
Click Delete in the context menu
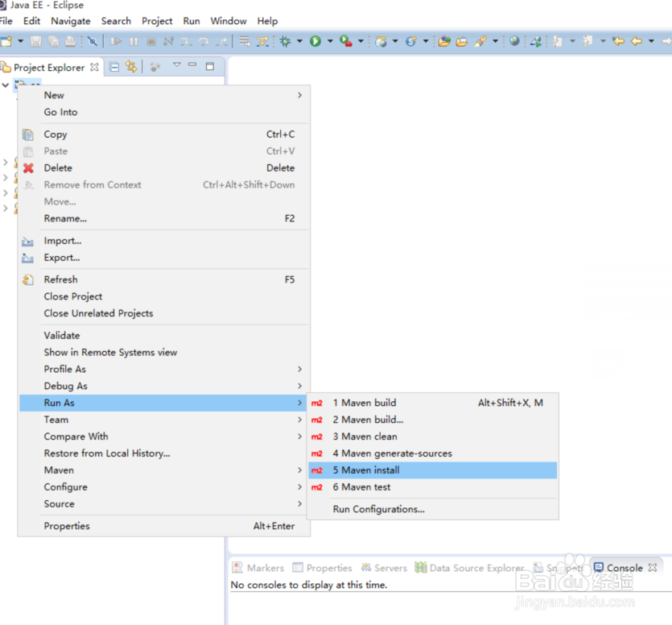(163, 168)
